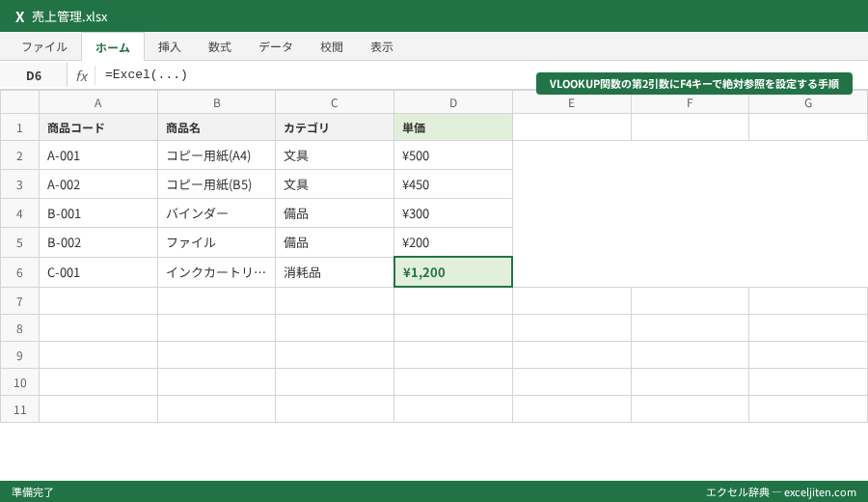Click the 単価 header cell
868x502 pixels.
pyautogui.click(x=453, y=127)
